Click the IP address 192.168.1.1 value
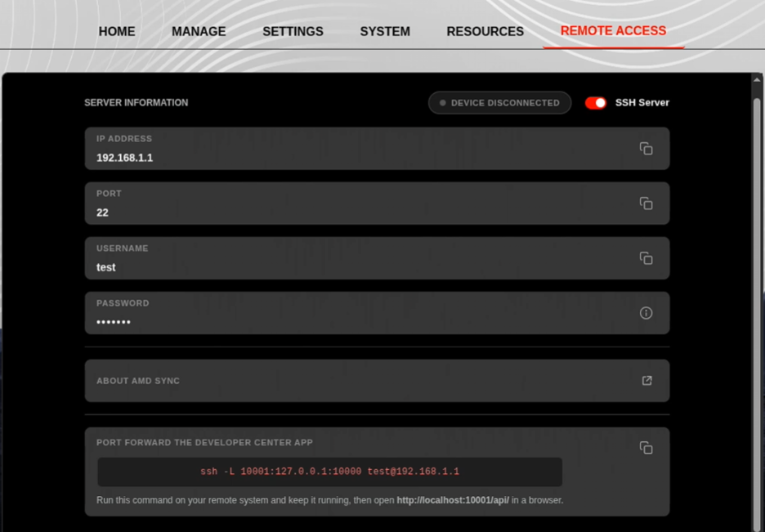Screen dimensions: 765x532 tap(124, 158)
